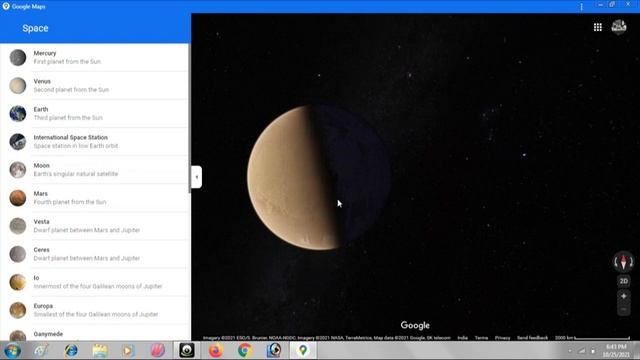Select the Europa moon icon

[x=18, y=310]
